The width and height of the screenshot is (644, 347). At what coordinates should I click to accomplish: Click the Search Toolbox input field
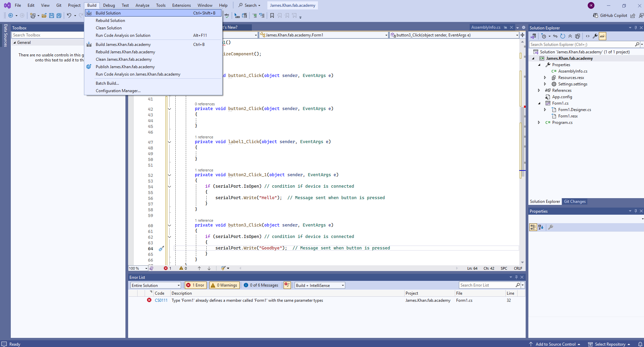48,35
